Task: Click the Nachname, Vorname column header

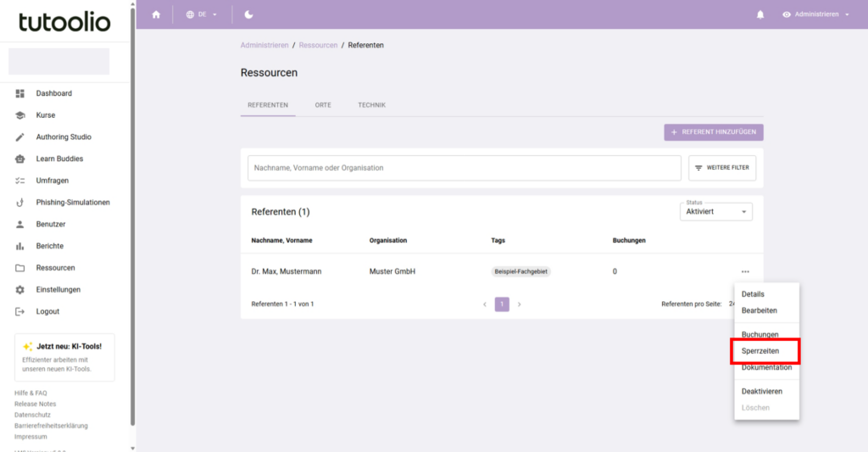Action: pyautogui.click(x=281, y=240)
